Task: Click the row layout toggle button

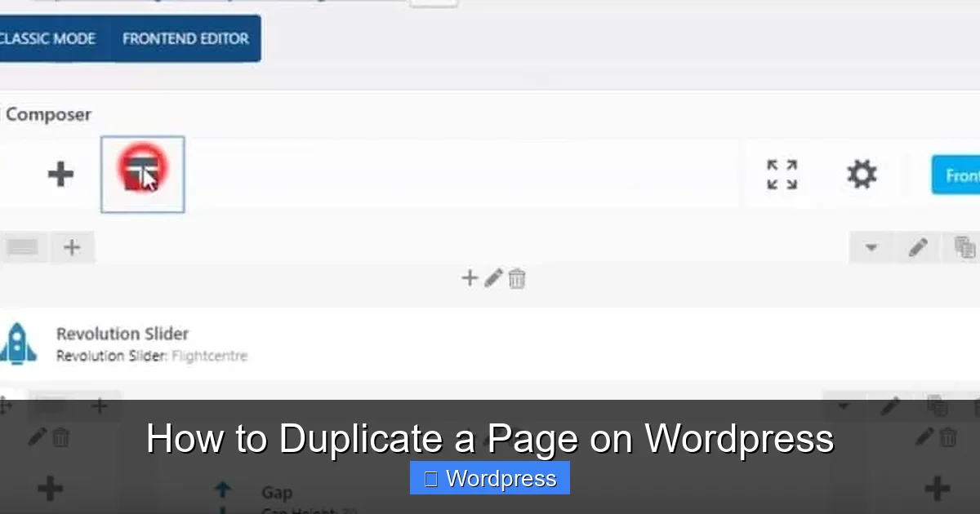Action: point(22,247)
